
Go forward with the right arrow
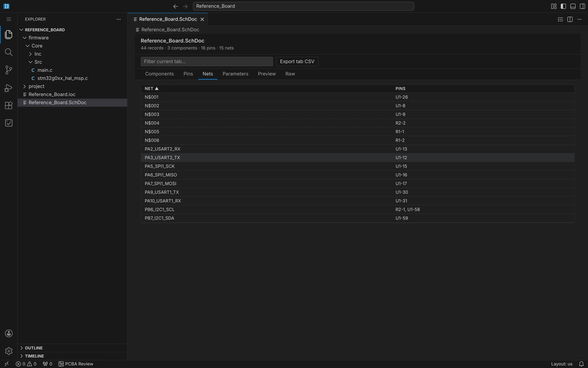(185, 6)
